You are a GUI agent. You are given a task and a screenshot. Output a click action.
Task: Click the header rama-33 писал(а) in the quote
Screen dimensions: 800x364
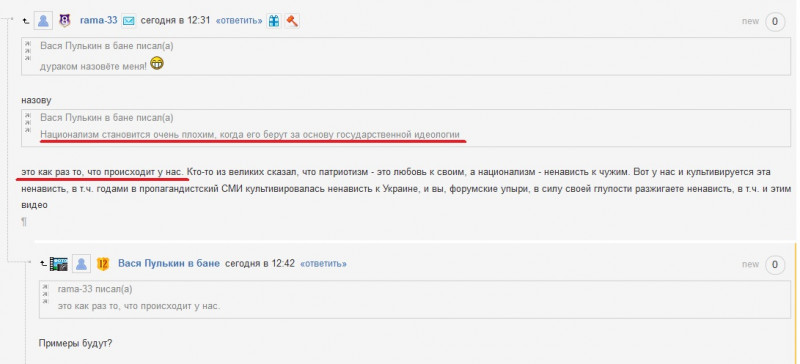pos(95,289)
